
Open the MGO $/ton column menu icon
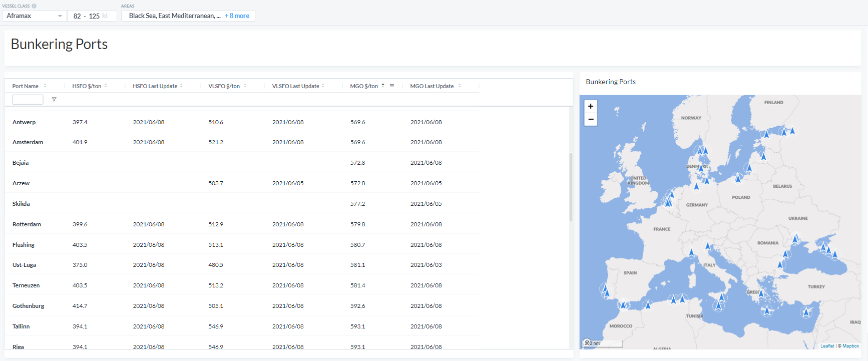click(x=392, y=86)
